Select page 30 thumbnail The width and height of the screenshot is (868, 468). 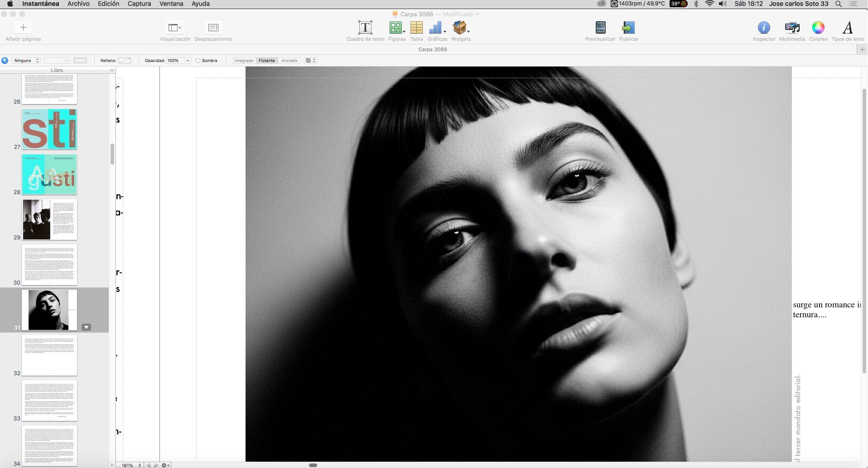click(x=49, y=265)
